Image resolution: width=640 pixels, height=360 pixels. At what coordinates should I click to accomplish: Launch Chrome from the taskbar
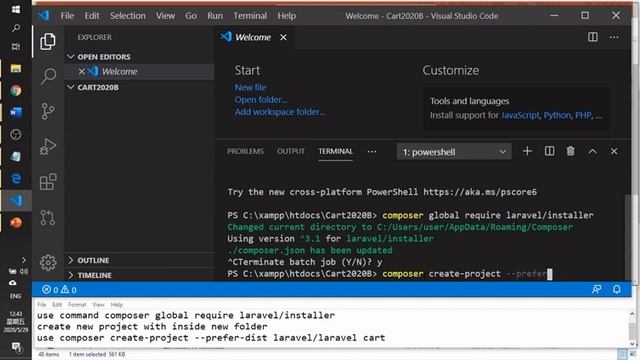[16, 91]
